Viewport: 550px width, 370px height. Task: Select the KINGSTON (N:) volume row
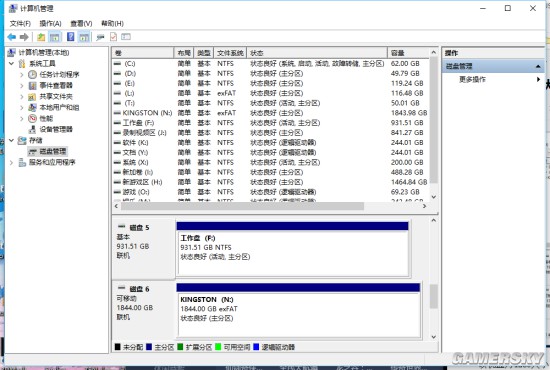pos(271,113)
